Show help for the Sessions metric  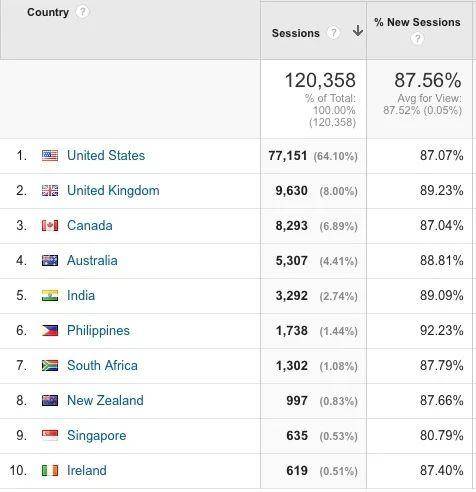[333, 33]
